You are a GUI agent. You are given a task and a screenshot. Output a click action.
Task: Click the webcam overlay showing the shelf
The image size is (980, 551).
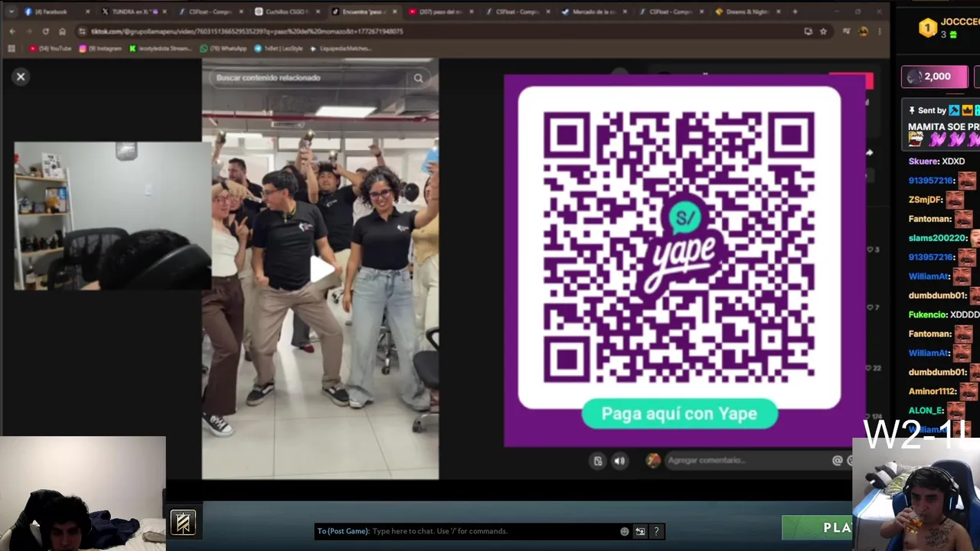coord(113,216)
